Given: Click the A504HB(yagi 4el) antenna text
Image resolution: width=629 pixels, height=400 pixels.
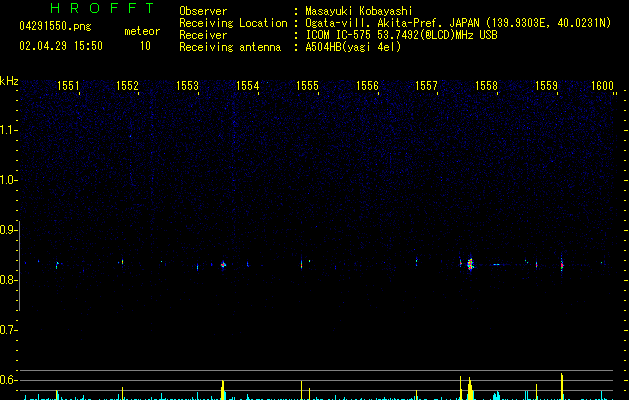Looking at the screenshot, I should 353,47.
